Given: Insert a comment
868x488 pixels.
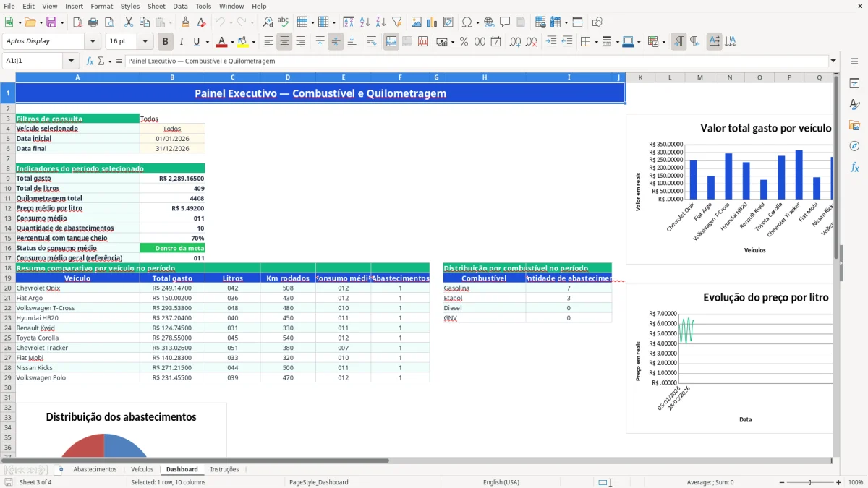Looking at the screenshot, I should [x=505, y=22].
